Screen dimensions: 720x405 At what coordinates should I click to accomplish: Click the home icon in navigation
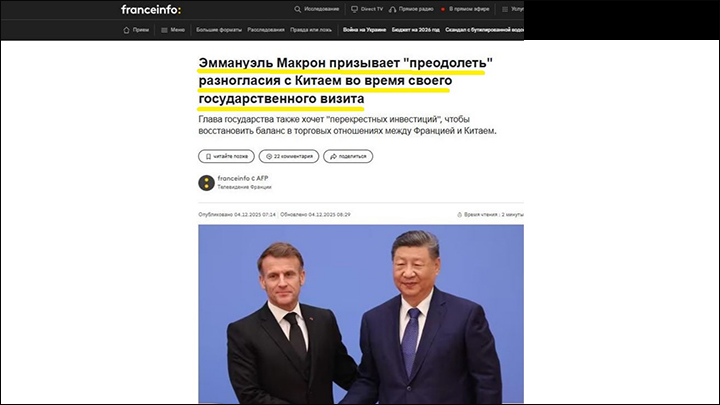[x=126, y=30]
